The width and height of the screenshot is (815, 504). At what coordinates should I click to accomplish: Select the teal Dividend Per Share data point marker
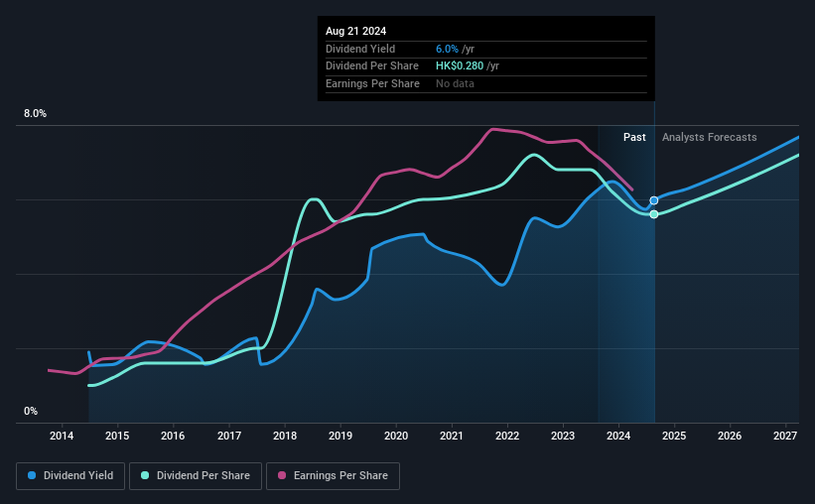[654, 214]
